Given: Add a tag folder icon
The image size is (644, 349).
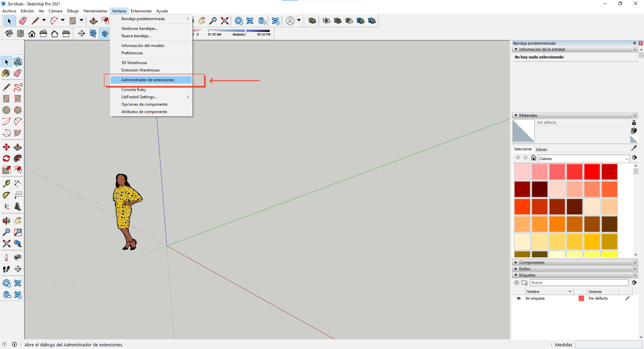Looking at the screenshot, I should click(524, 283).
